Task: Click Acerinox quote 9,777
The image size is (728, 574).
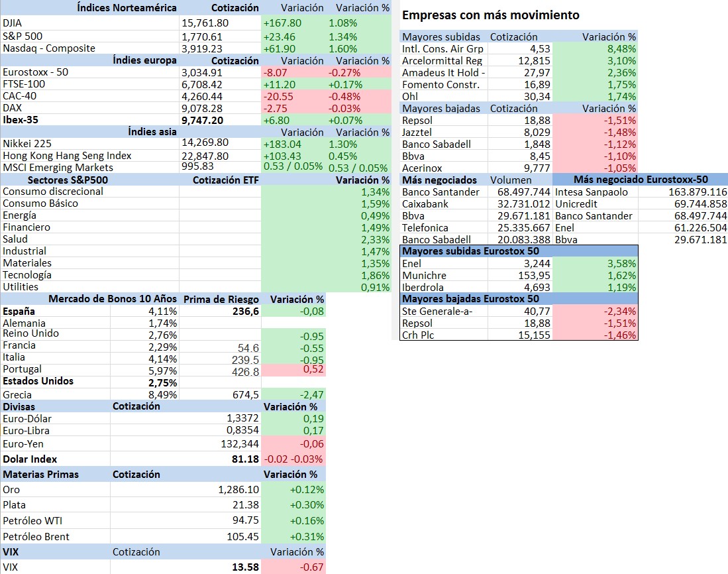Action: pos(537,168)
